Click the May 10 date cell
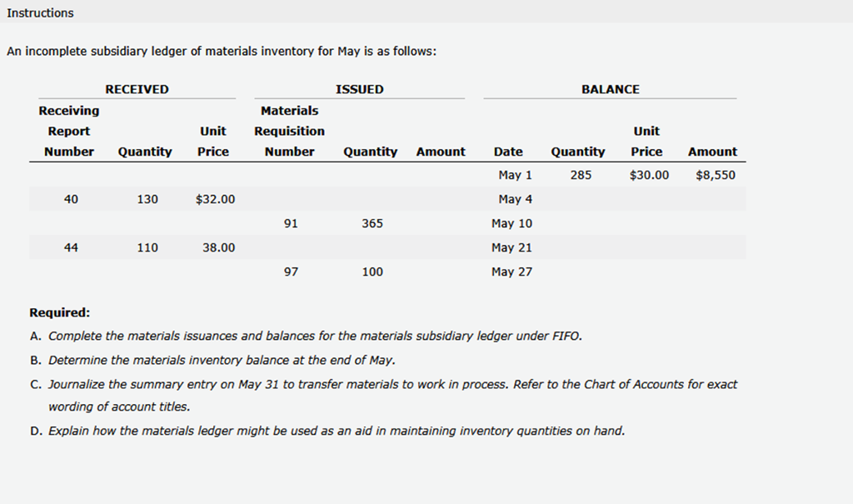 (511, 223)
